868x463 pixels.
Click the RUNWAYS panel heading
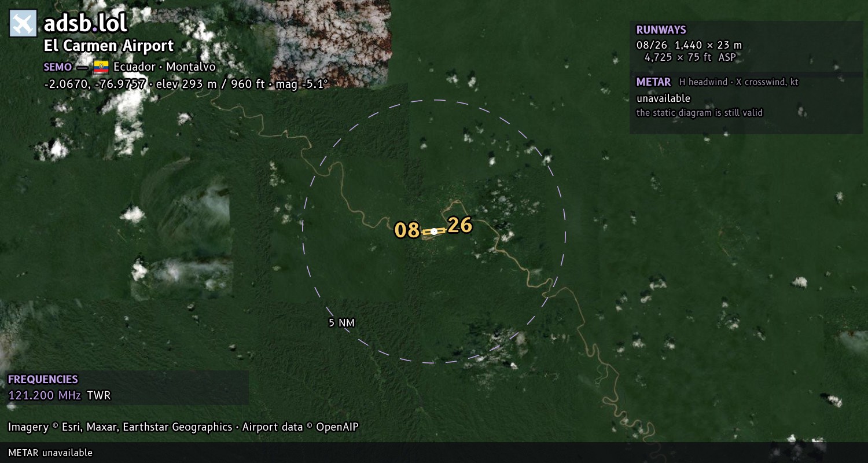pyautogui.click(x=661, y=30)
